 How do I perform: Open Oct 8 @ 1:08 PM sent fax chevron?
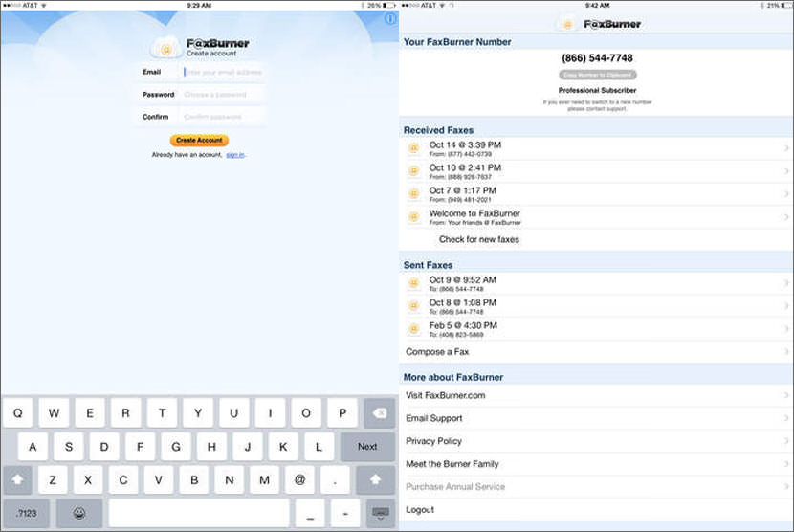tap(786, 306)
